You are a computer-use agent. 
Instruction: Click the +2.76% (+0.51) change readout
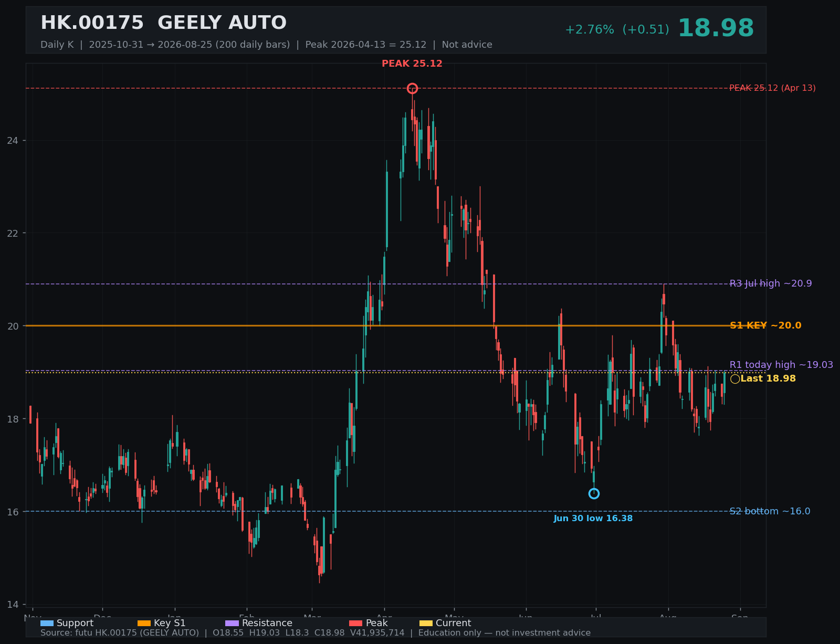[x=617, y=30]
